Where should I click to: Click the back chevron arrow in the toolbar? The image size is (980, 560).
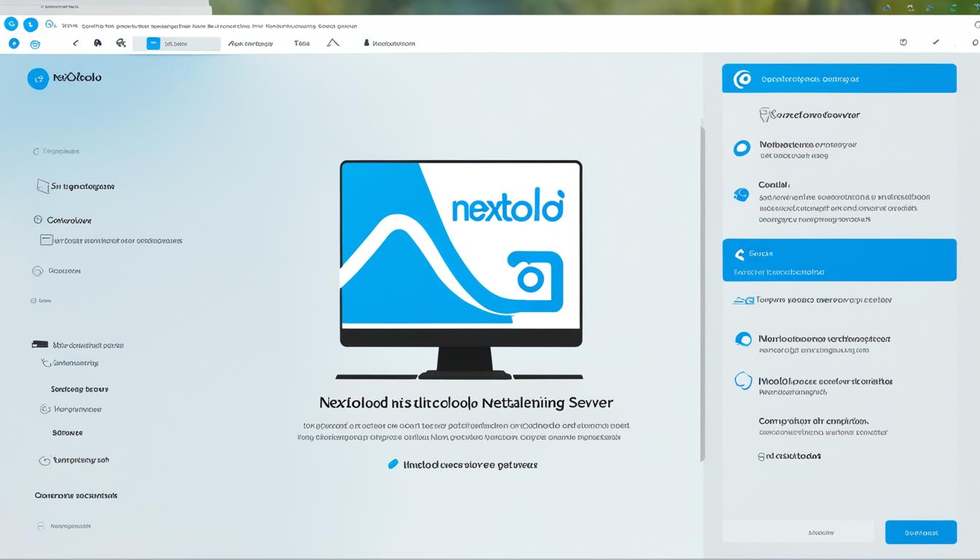76,43
